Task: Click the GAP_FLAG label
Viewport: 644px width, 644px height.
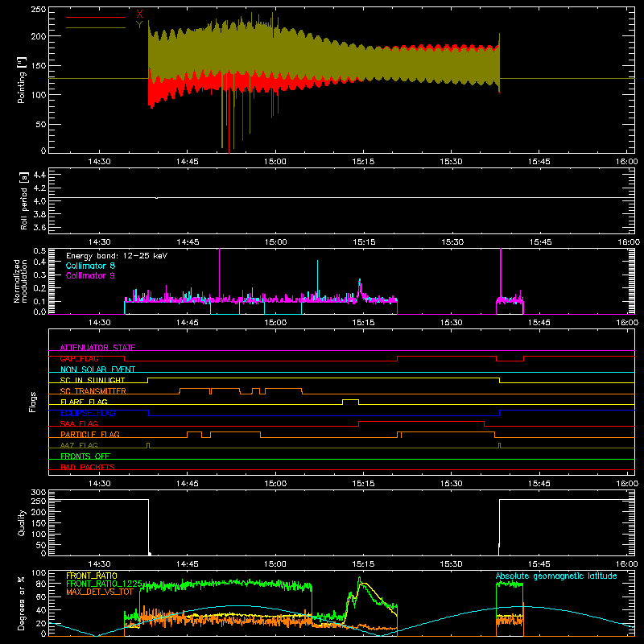Action: coord(80,358)
